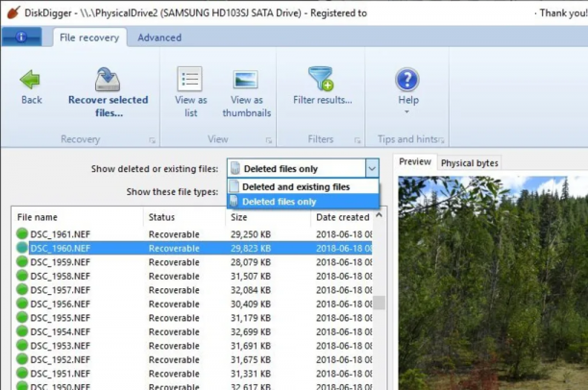This screenshot has width=588, height=390.
Task: Select file DSC_1956.NEF
Action: pos(61,304)
